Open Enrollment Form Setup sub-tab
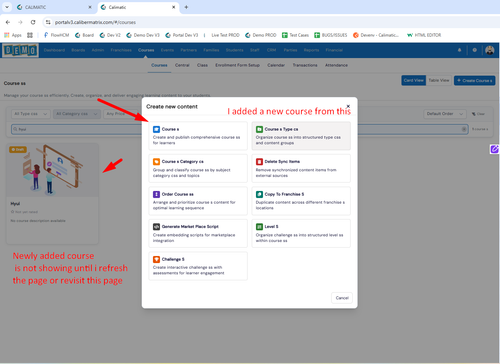This screenshot has height=364, width=500. (x=237, y=65)
